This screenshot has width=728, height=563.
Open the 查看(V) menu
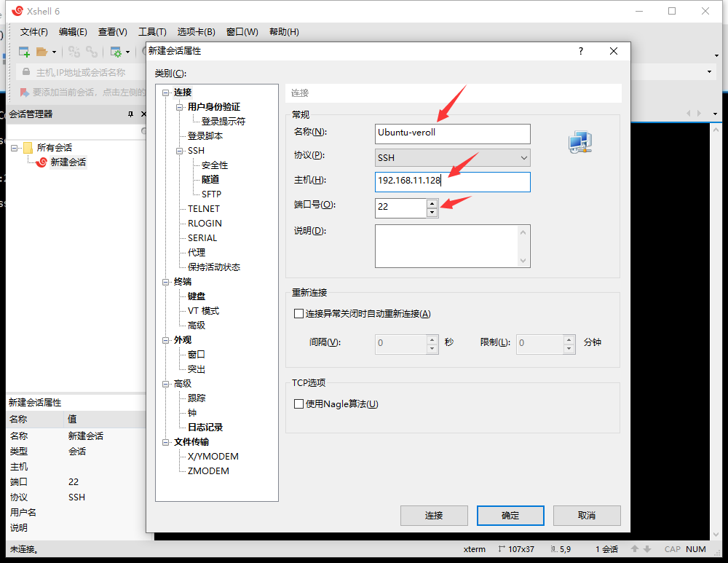[112, 31]
